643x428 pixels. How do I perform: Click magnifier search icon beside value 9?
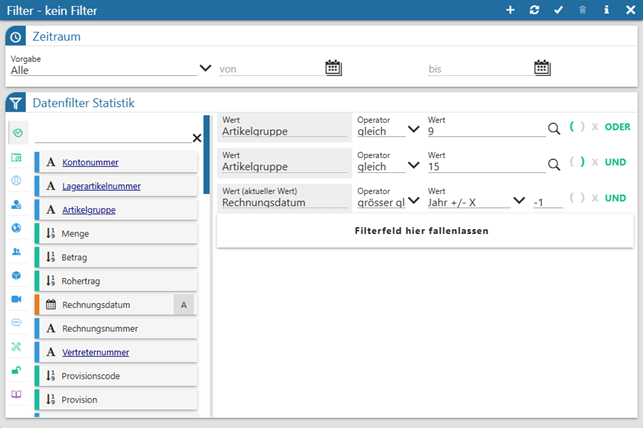(554, 129)
